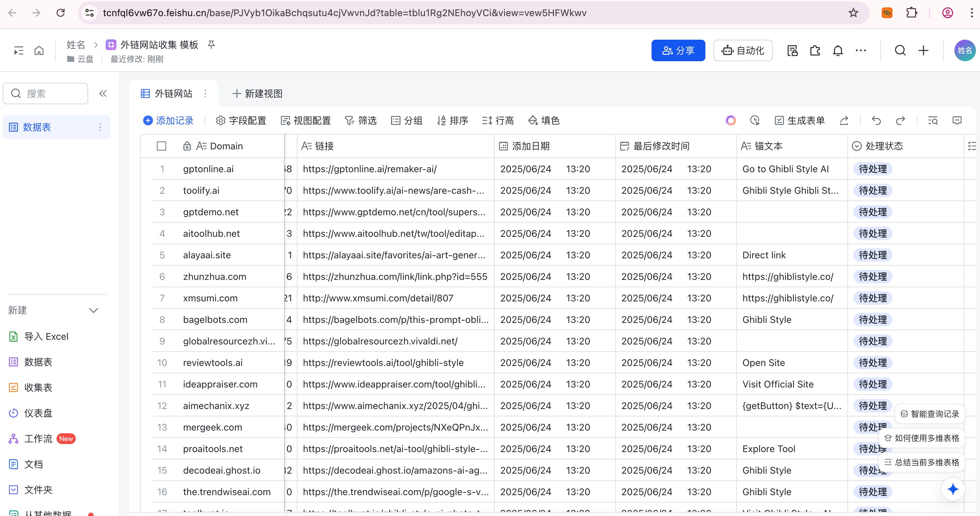Click the 自动化 button
This screenshot has width=980, height=516.
tap(743, 50)
